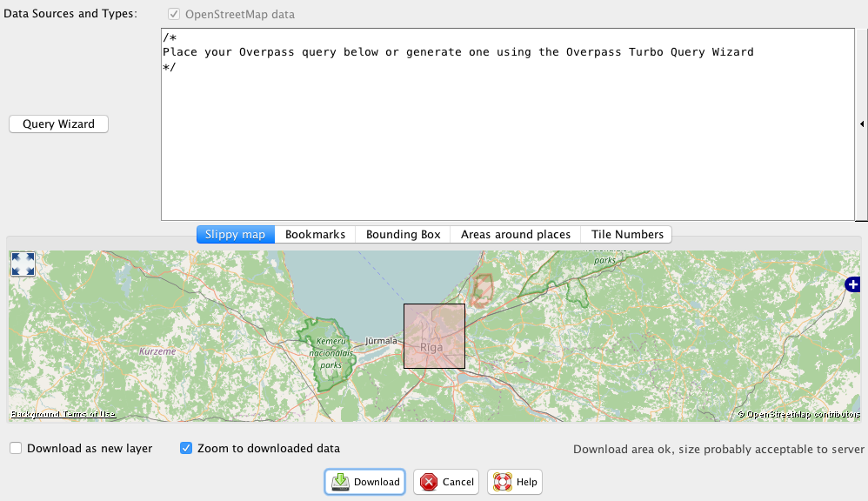Image resolution: width=868 pixels, height=501 pixels.
Task: Open the Bounding Box tab
Action: pos(403,235)
